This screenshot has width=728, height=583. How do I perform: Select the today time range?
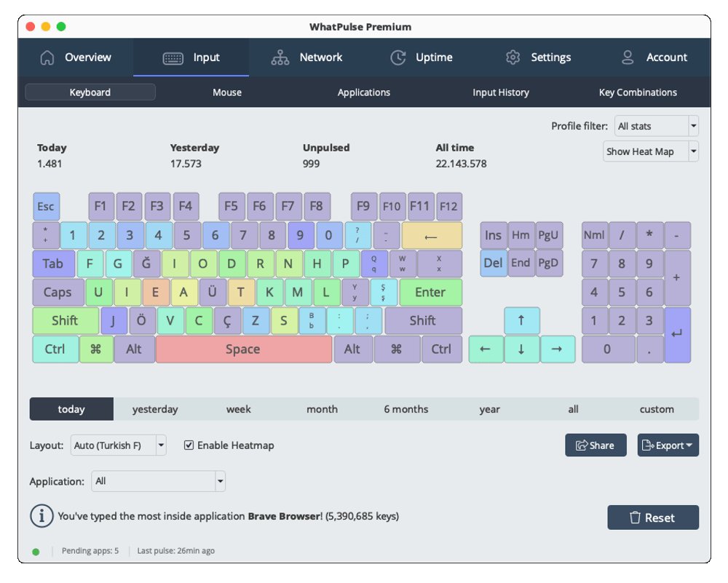(71, 409)
